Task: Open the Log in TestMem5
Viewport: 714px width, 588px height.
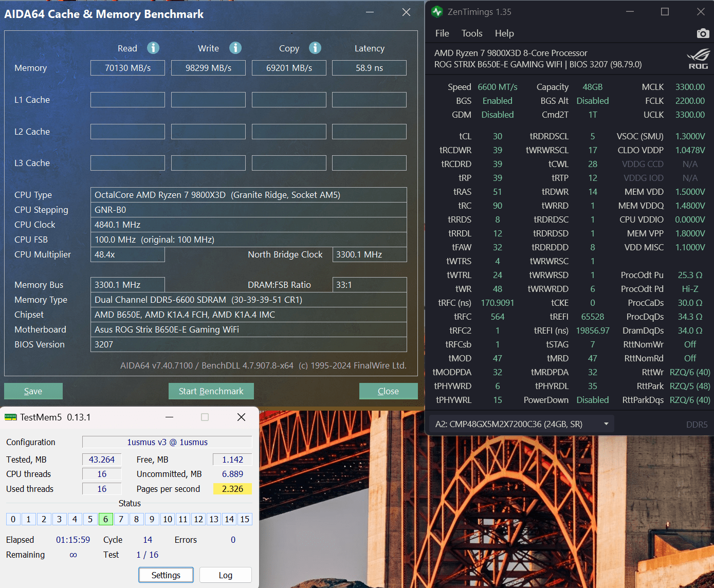Action: [x=226, y=575]
